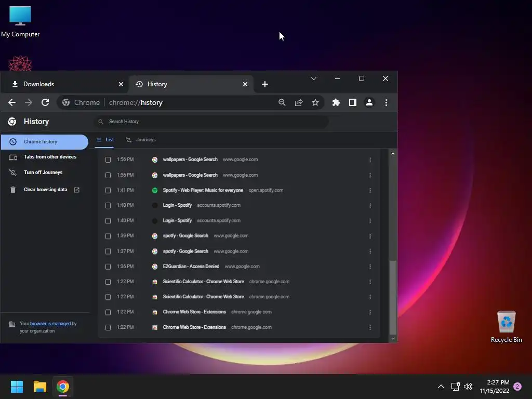
Task: Open actions menu for second Scientific Calculator entry
Action: (x=370, y=297)
